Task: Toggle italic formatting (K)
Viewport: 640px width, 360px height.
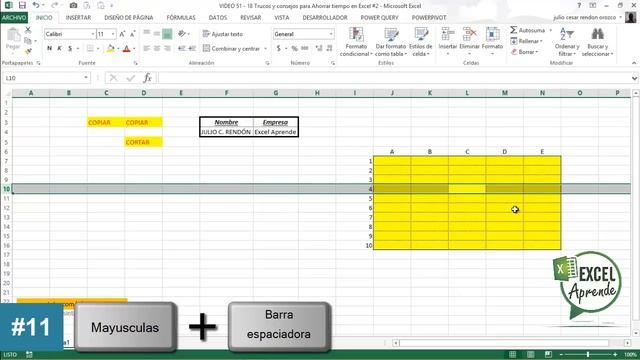Action: [x=60, y=49]
